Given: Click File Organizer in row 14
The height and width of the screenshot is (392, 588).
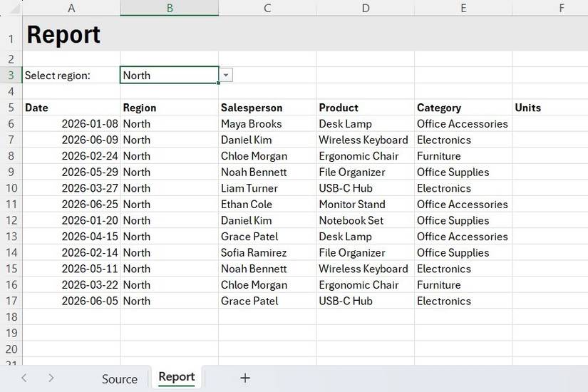Looking at the screenshot, I should [366, 253].
